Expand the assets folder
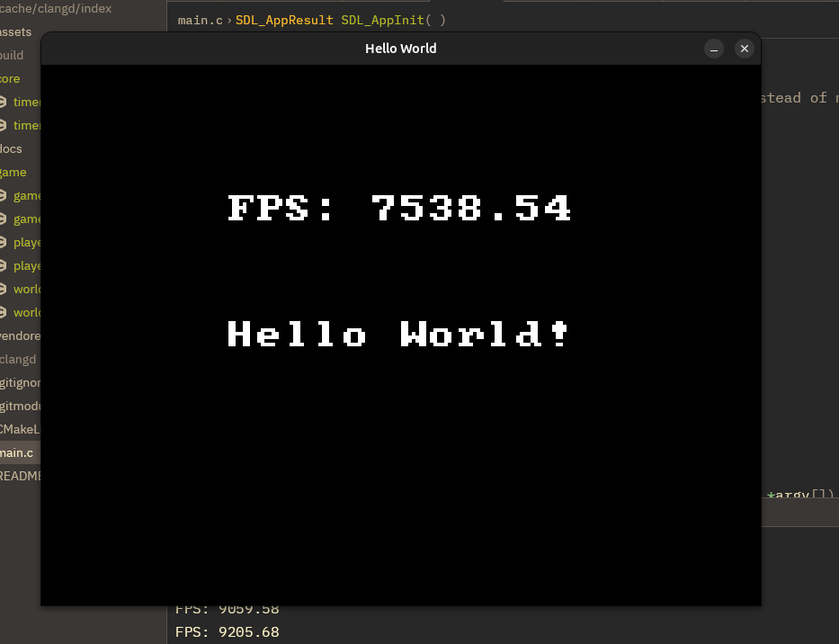Image resolution: width=839 pixels, height=644 pixels. (x=16, y=31)
